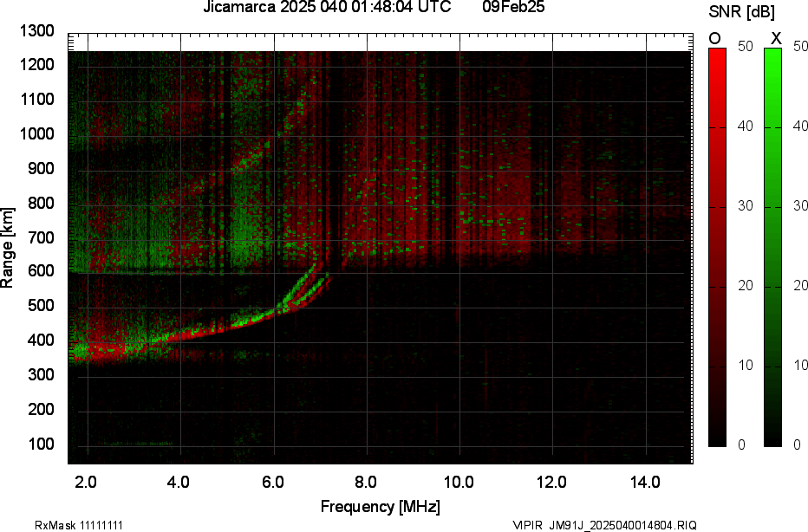Screen dimensions: 808x532
Task: Click the 2.0 frequency tick label
Action: 86,483
